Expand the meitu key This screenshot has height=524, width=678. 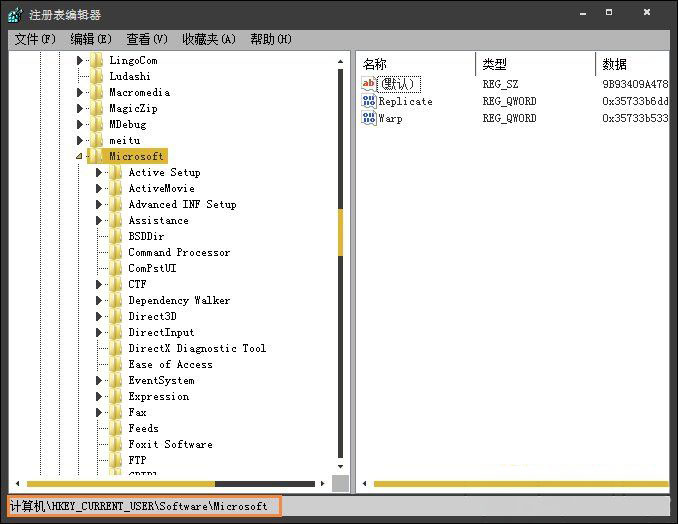click(x=80, y=141)
